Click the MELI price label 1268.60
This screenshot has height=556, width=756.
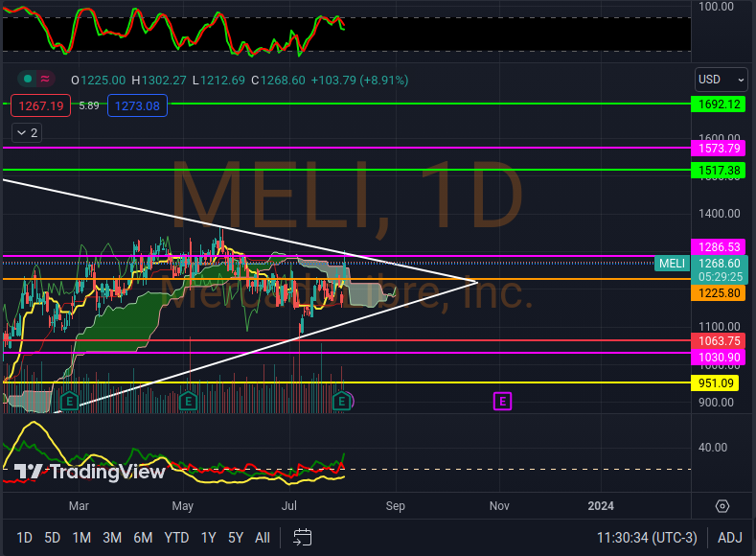coord(719,263)
